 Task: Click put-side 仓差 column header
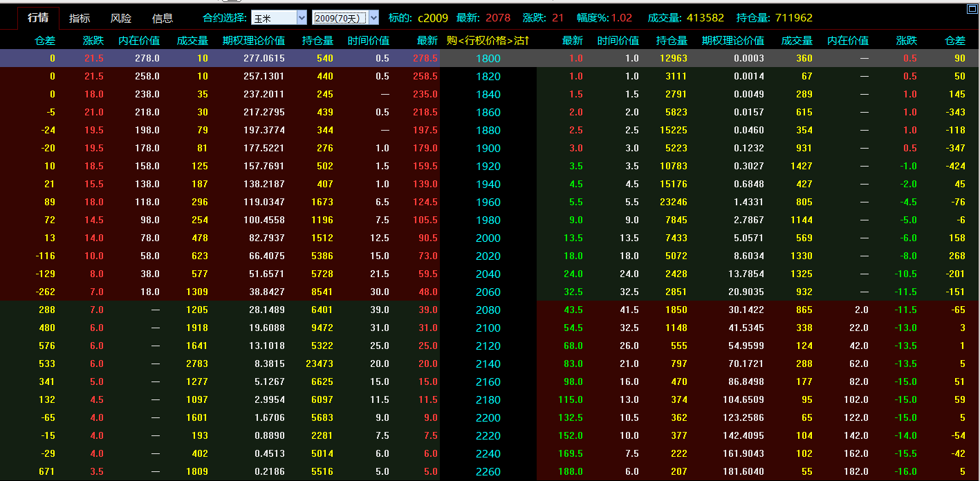(x=954, y=41)
